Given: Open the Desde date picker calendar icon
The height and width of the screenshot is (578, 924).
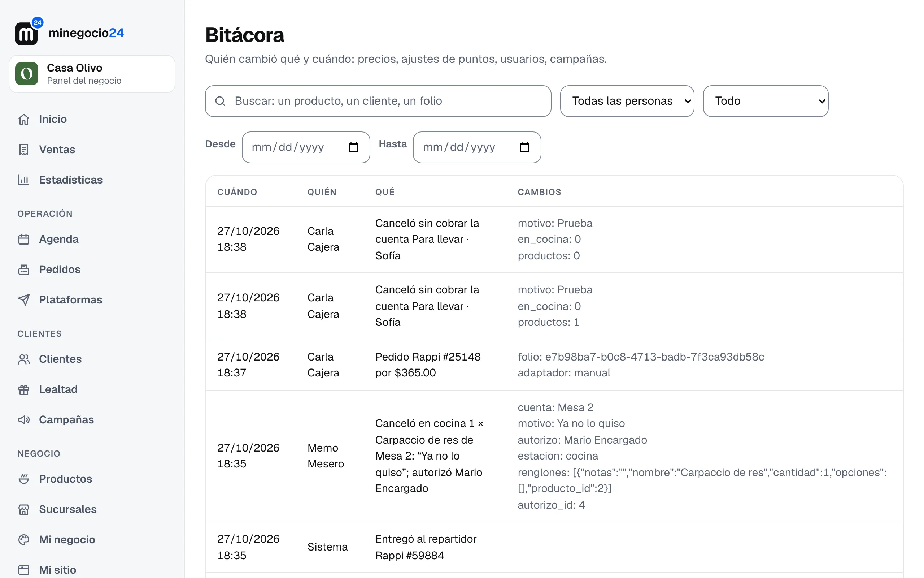Looking at the screenshot, I should click(x=354, y=147).
